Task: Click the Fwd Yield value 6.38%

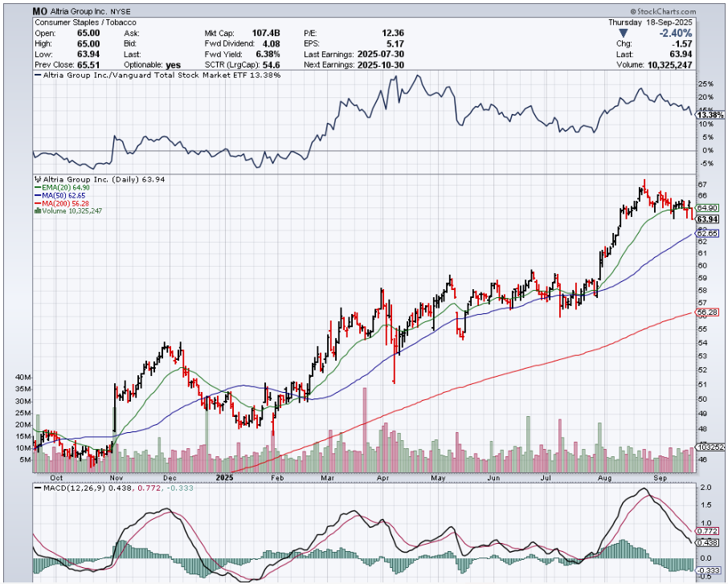Action: (x=268, y=55)
